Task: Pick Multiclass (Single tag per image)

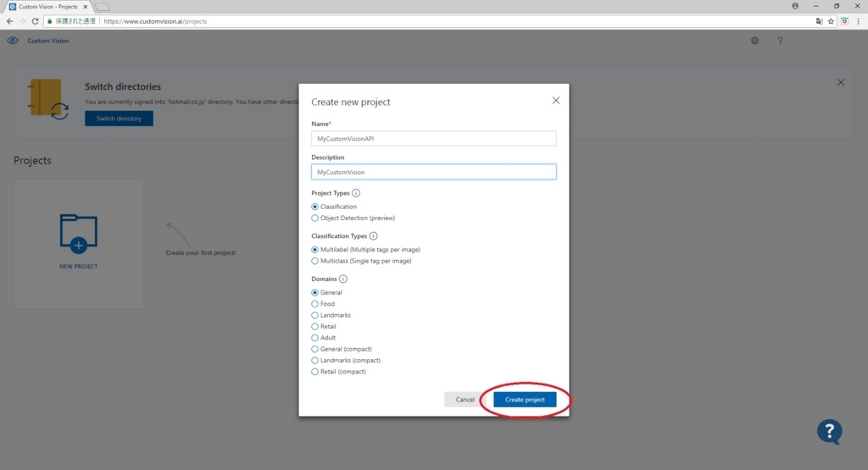Action: coord(315,261)
